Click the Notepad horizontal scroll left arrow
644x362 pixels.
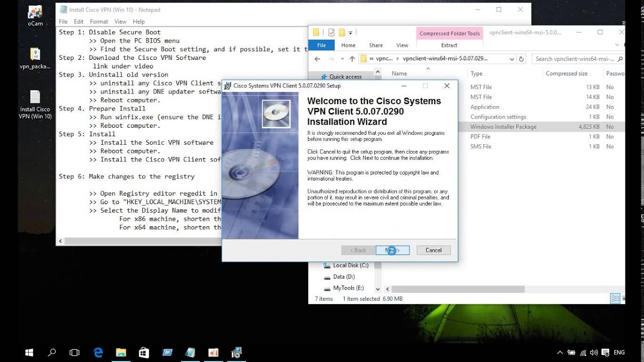pos(60,241)
